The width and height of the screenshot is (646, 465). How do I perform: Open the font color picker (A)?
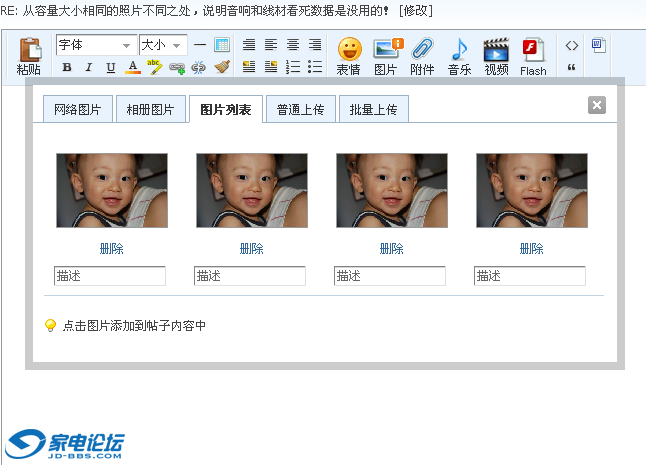tap(133, 67)
